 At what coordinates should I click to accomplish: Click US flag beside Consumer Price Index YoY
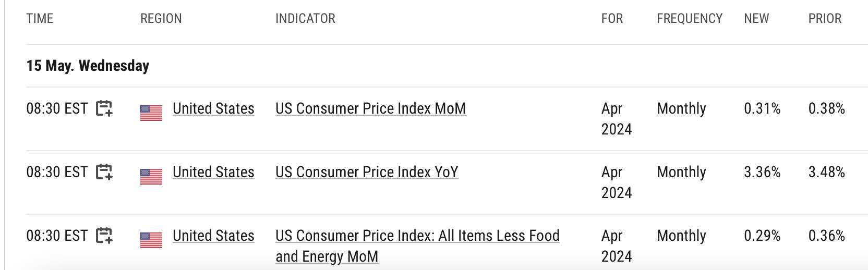pos(151,176)
